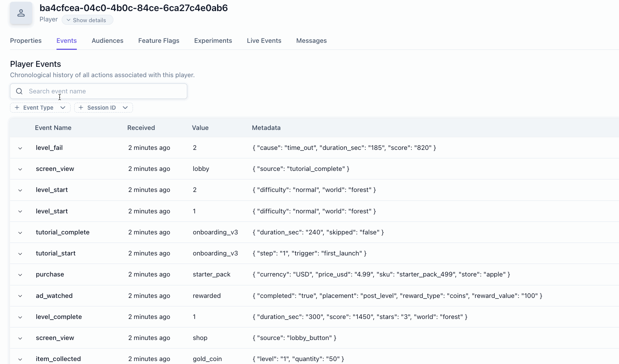Screen dimensions: 619x364
Task: Click the ad_watched metadata with reward_value 100
Action: [x=397, y=296]
